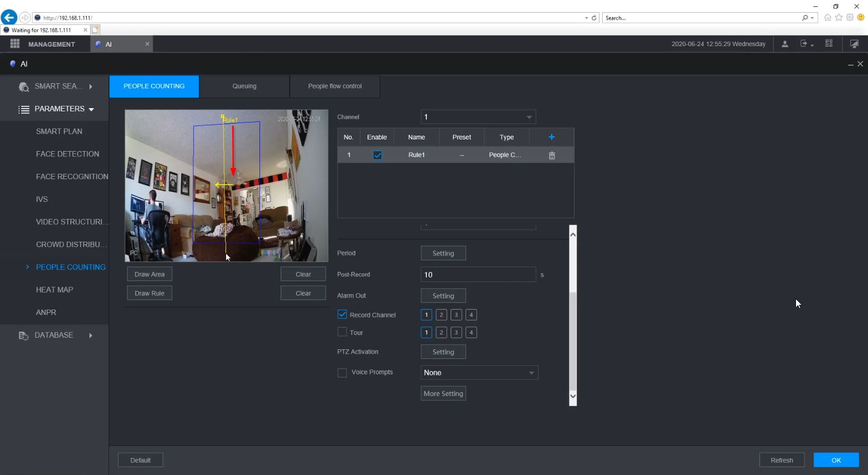The width and height of the screenshot is (868, 475).
Task: Delete Rule1 using trash icon
Action: point(551,155)
